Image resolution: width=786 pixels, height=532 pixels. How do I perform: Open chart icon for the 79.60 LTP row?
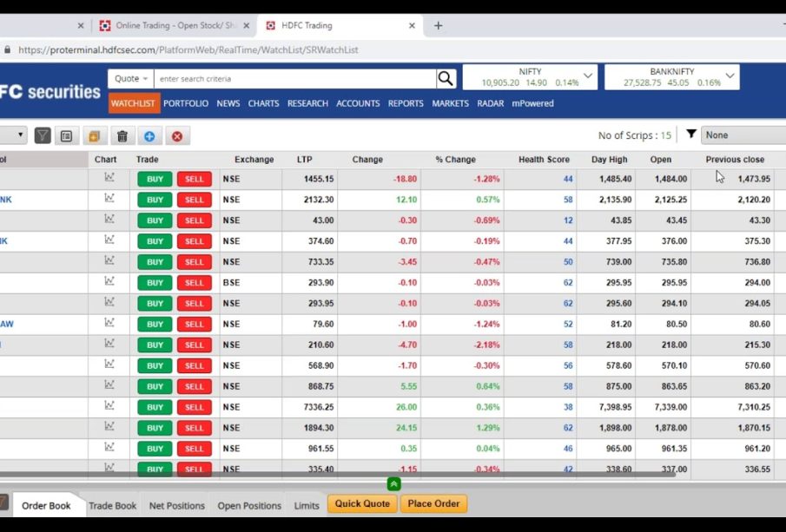pos(109,323)
